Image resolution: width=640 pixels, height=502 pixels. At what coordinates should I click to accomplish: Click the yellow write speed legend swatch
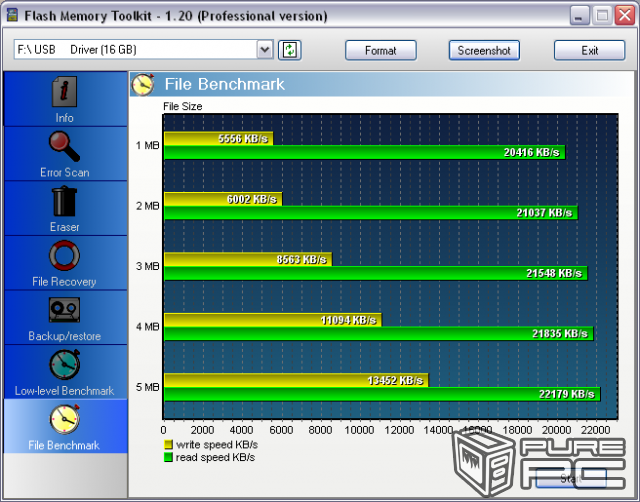pyautogui.click(x=168, y=444)
